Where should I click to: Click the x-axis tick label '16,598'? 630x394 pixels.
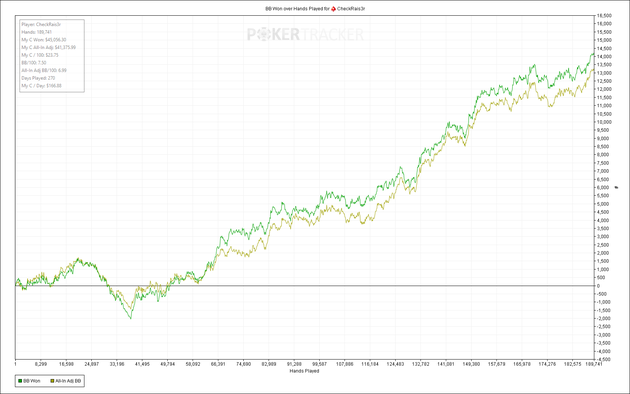[66, 364]
